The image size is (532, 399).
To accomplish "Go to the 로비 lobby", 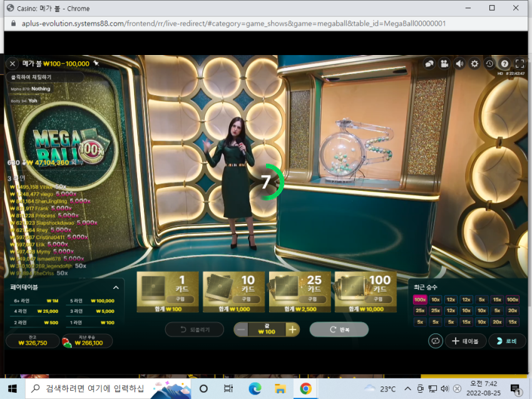I will [507, 341].
